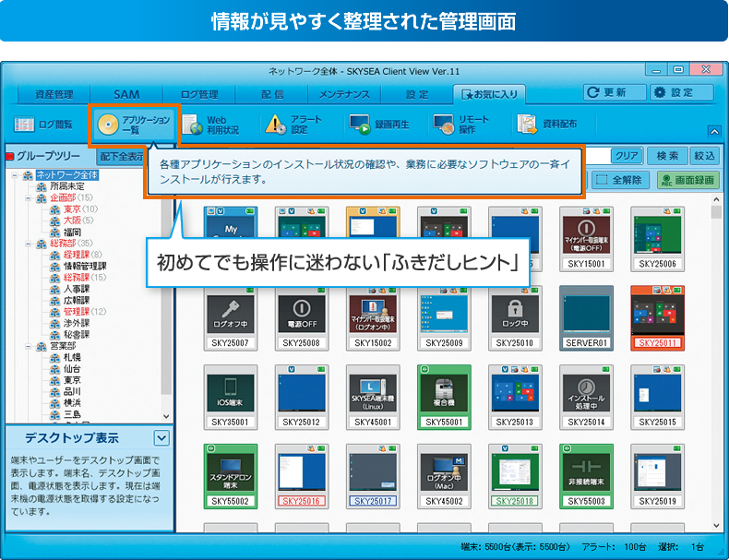Screen dimensions: 729x560
Task: Open アプリケーション一覧 disc icon
Action: (x=134, y=125)
